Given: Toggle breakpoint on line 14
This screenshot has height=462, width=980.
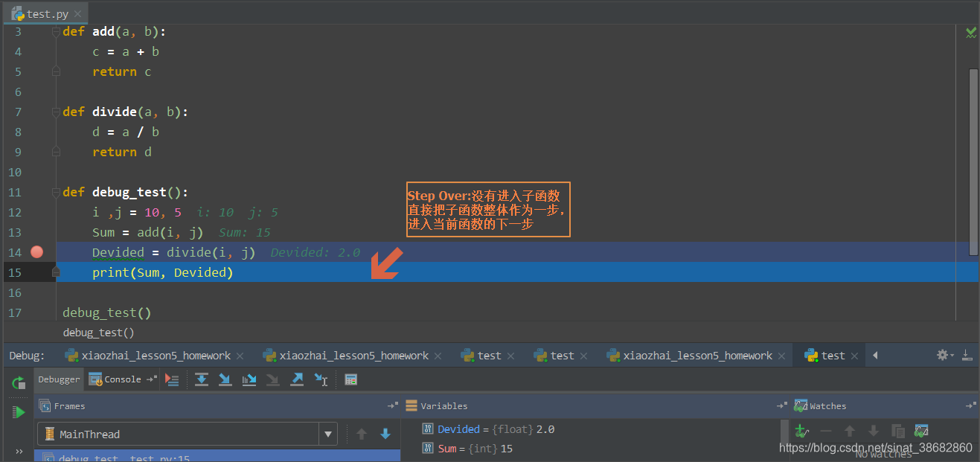Looking at the screenshot, I should [37, 252].
